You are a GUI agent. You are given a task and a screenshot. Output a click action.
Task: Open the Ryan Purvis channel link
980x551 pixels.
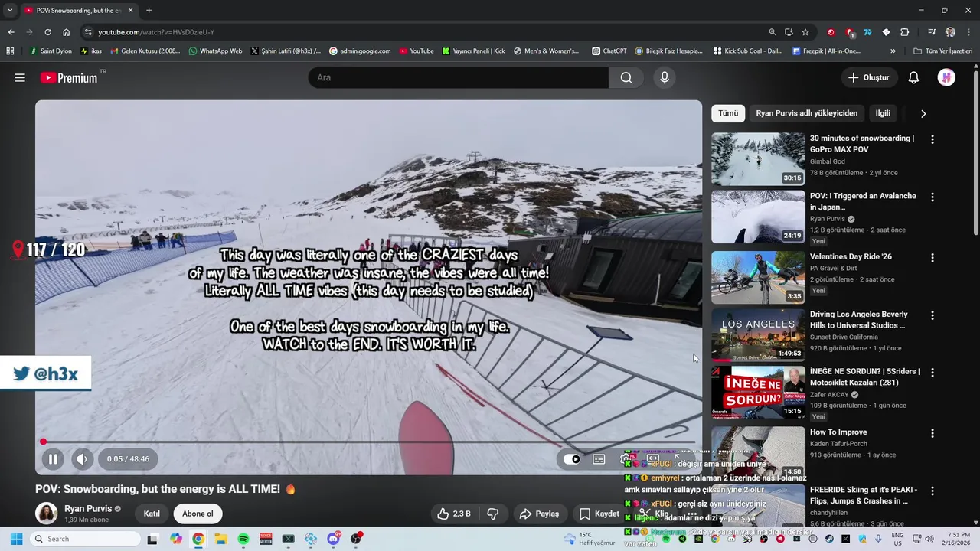point(88,509)
